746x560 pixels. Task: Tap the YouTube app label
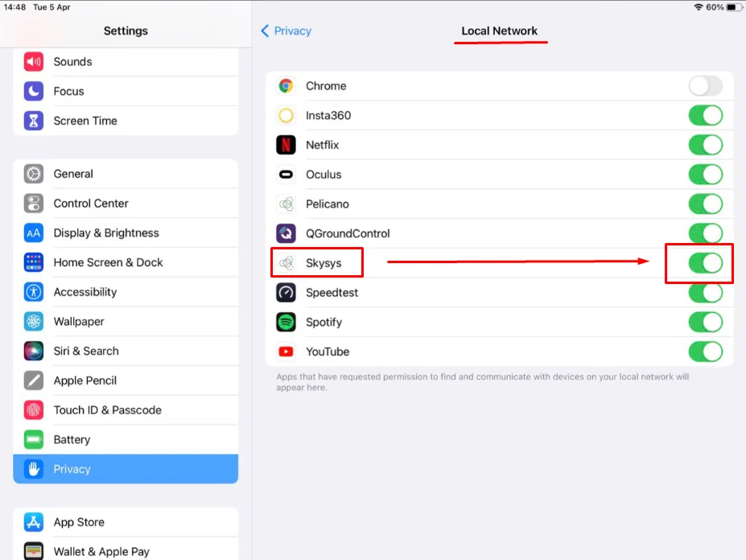(328, 352)
